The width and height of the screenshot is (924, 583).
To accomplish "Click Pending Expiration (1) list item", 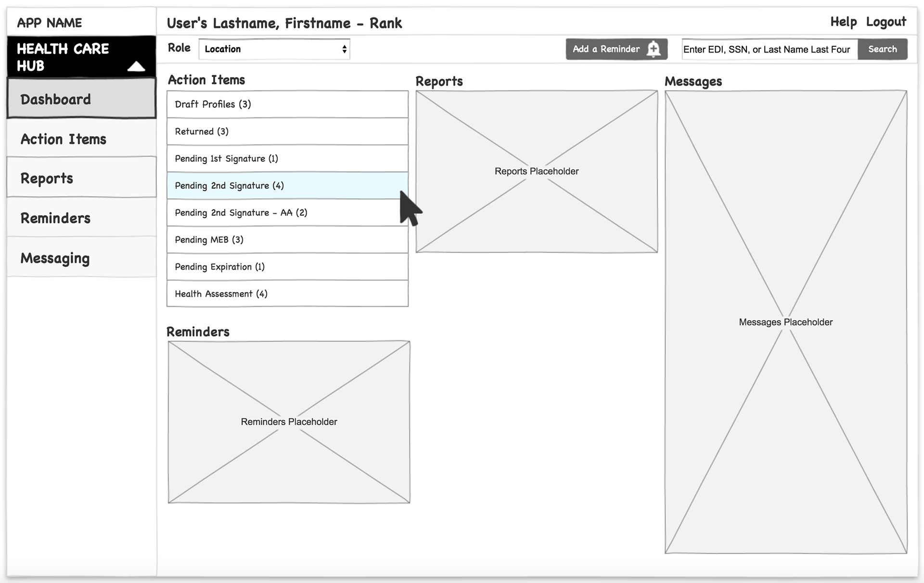I will [x=287, y=267].
